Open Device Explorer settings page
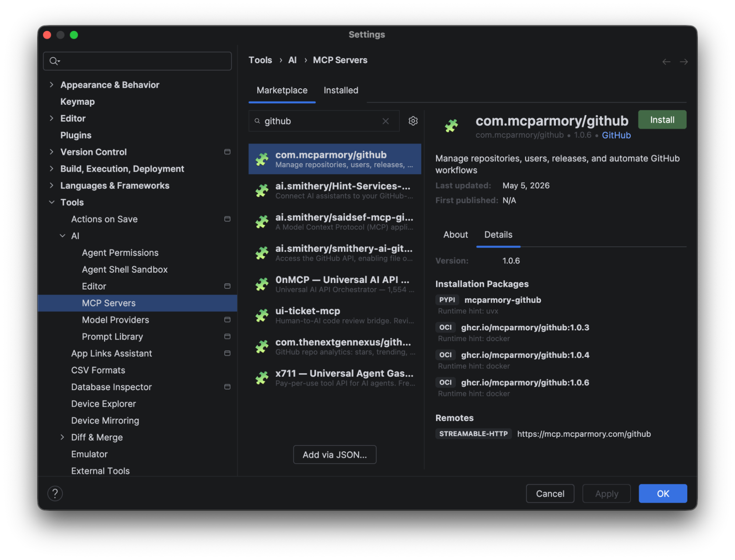This screenshot has height=560, width=735. (104, 403)
